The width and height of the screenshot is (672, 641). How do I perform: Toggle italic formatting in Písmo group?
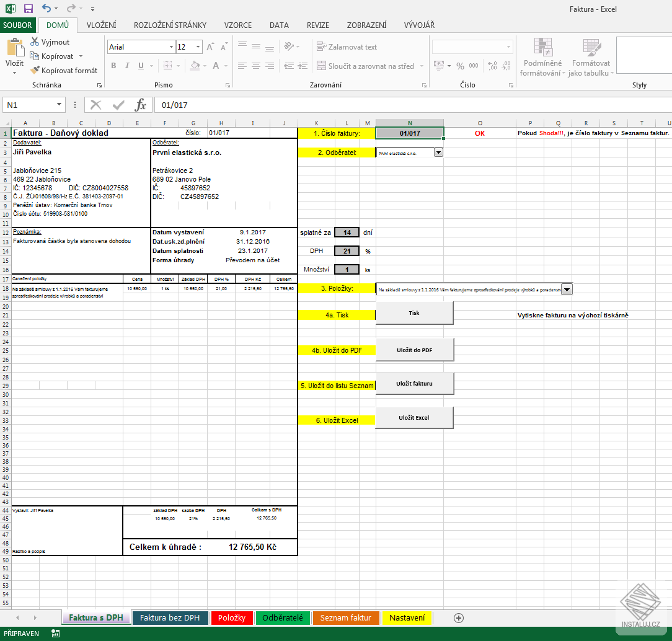(127, 66)
